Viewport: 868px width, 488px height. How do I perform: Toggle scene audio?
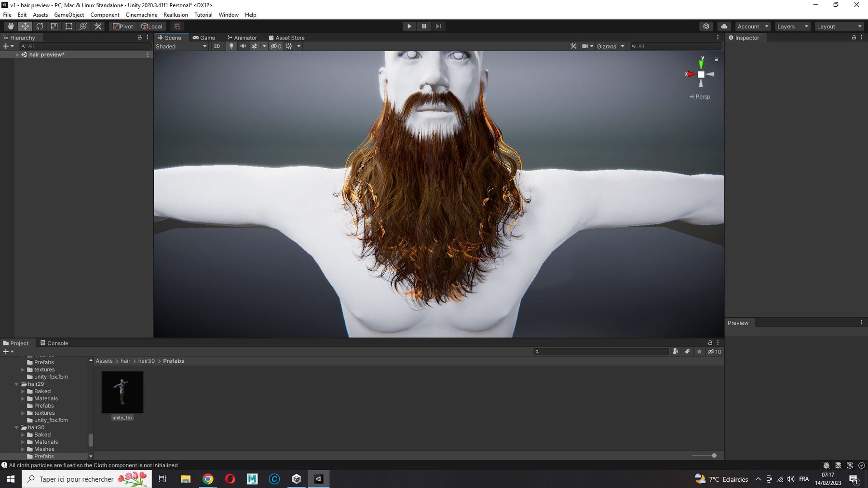243,46
